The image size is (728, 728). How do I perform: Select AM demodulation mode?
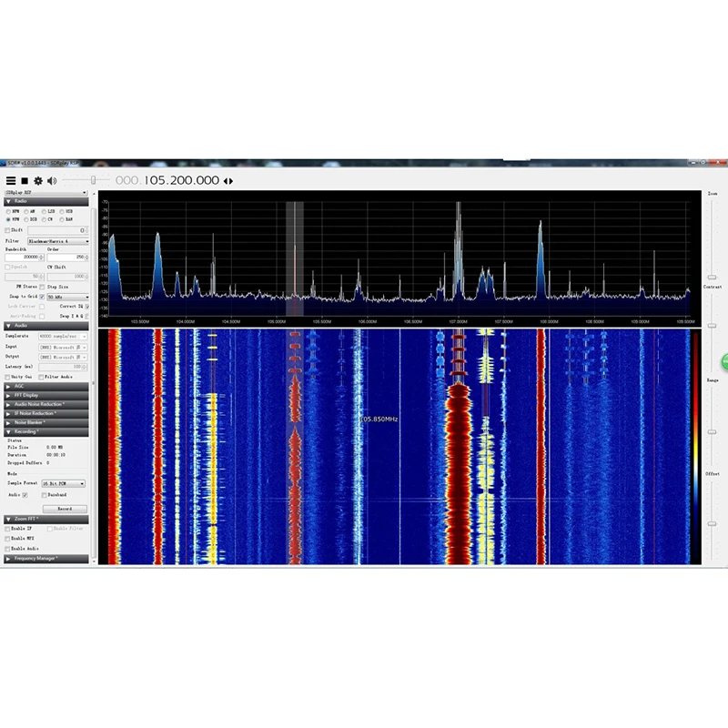(26, 212)
